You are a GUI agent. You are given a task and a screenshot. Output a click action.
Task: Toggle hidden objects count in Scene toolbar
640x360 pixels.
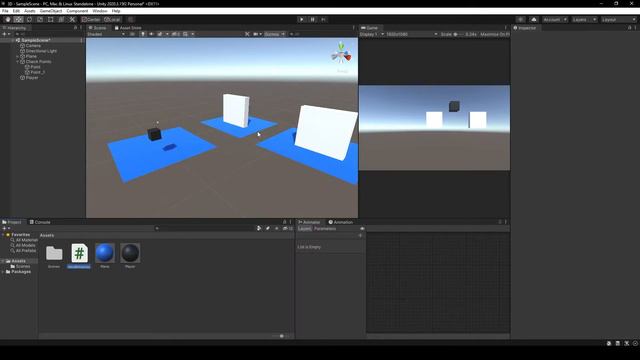pos(176,34)
